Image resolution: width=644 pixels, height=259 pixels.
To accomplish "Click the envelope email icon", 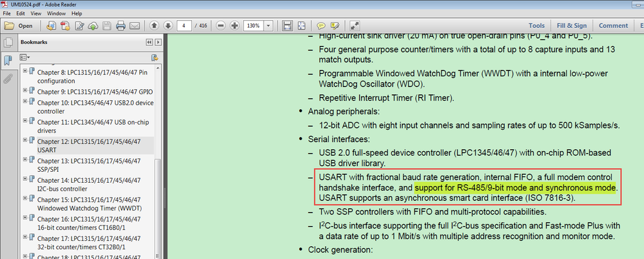I will [x=135, y=26].
